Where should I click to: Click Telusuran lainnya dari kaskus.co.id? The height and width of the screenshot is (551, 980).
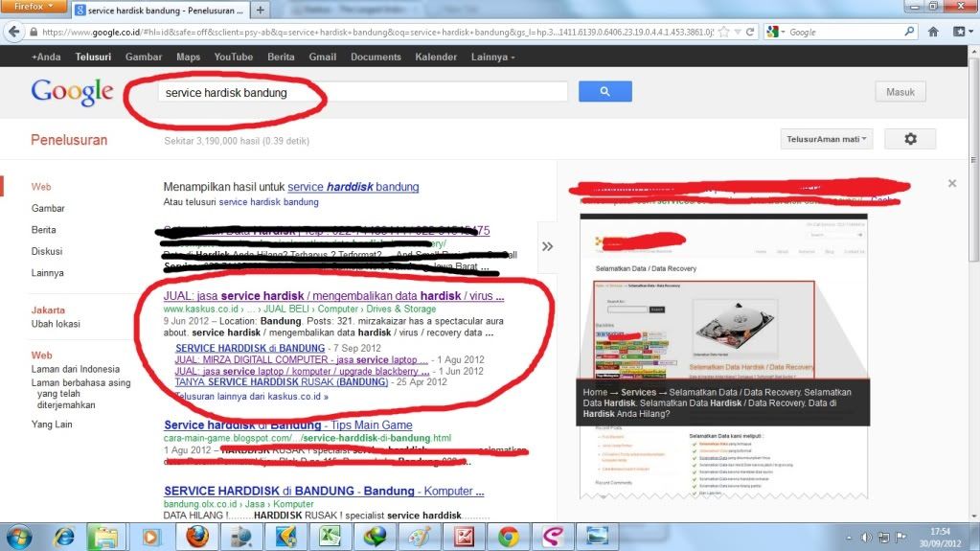pyautogui.click(x=251, y=397)
